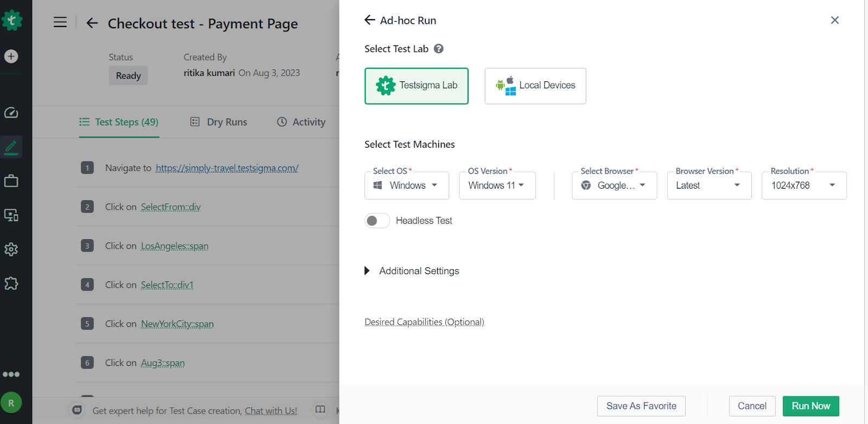Open the Browser Version dropdown
The height and width of the screenshot is (424, 868).
coord(710,185)
